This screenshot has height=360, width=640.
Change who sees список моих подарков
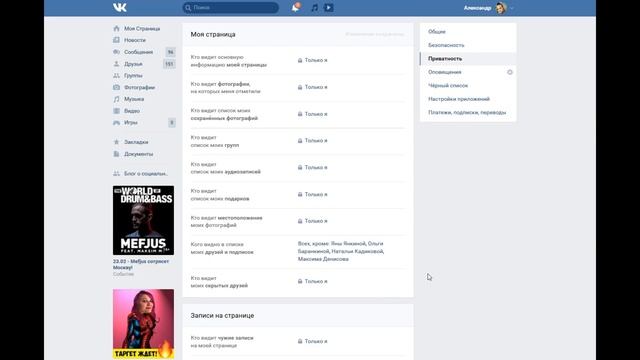tap(313, 195)
